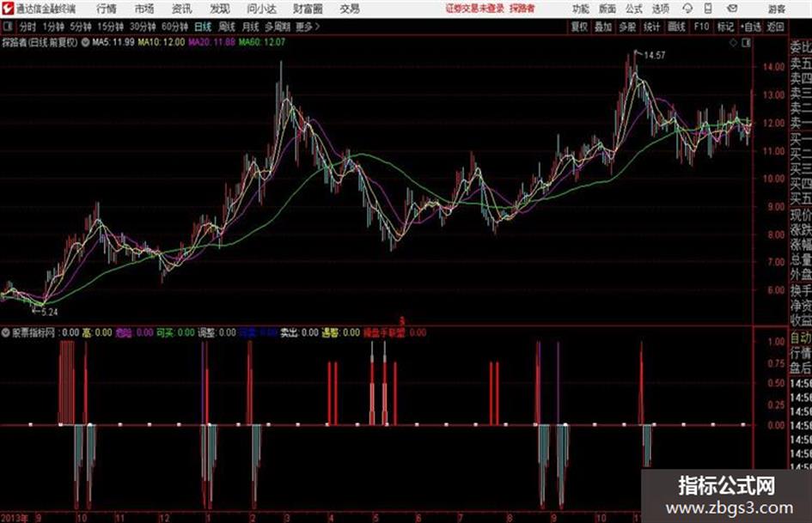Viewport: 812px width, 523px height.
Task: Click the MA5: 11.99 indicator value
Action: (113, 42)
